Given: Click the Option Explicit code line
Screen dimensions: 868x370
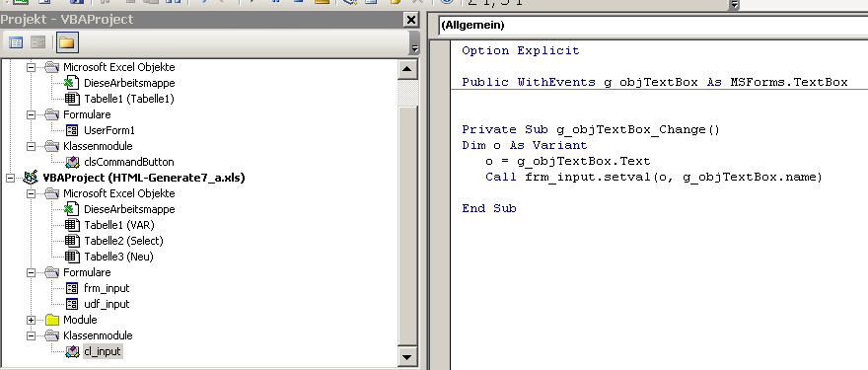Looking at the screenshot, I should (521, 50).
